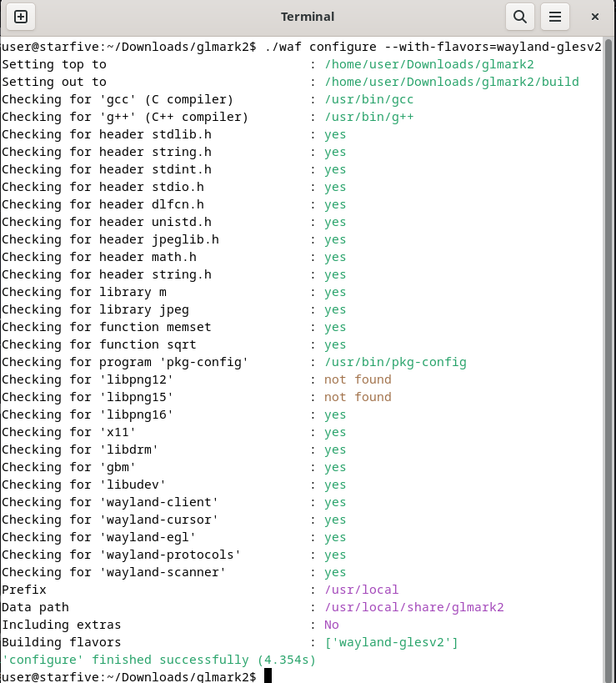Image resolution: width=616 pixels, height=683 pixels.
Task: Click the Checking for function sqrt line
Action: [174, 344]
